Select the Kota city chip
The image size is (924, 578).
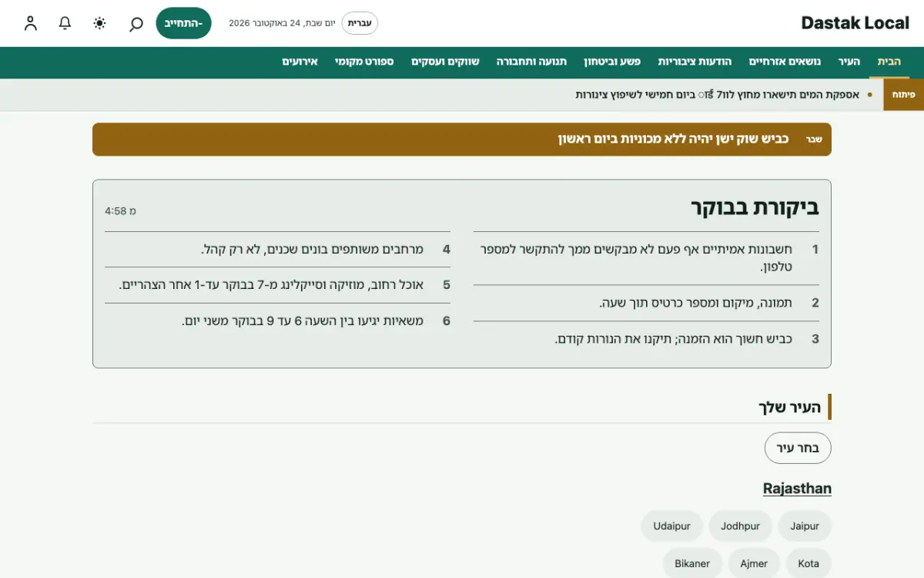(x=808, y=563)
